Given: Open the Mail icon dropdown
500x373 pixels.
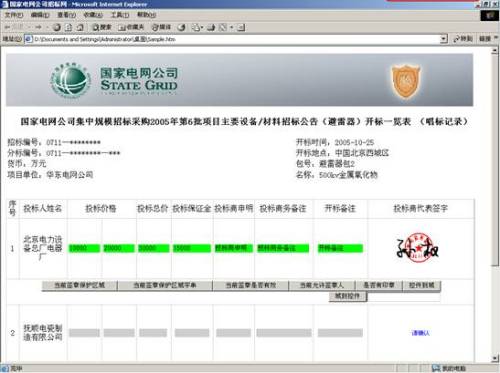Looking at the screenshot, I should click(x=197, y=27).
